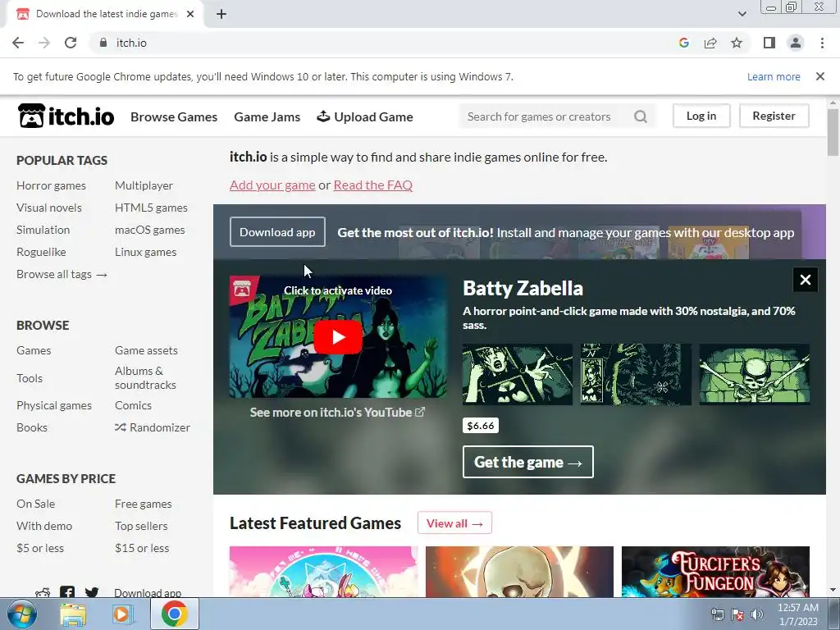Select Horror games tag
This screenshot has height=630, width=840.
[x=51, y=185]
